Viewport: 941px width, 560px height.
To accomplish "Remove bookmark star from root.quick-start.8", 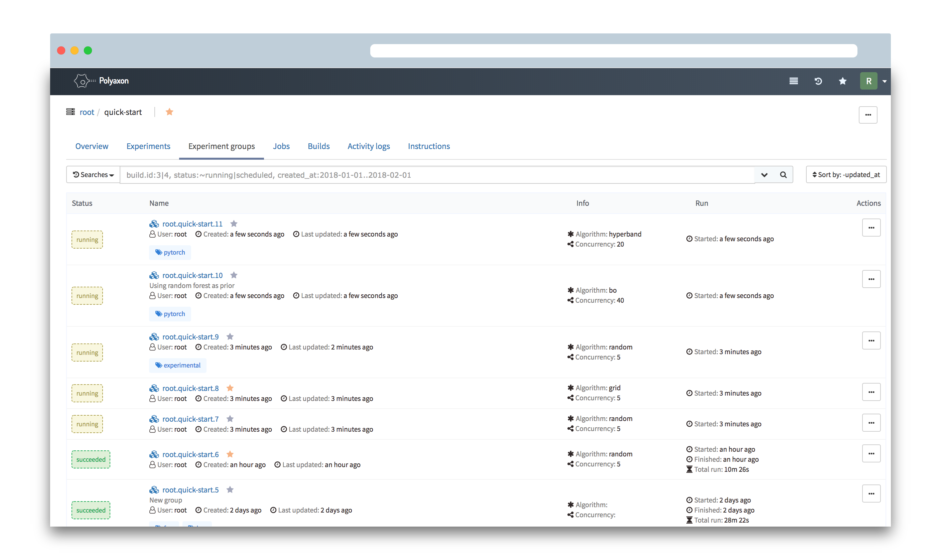I will [x=230, y=388].
